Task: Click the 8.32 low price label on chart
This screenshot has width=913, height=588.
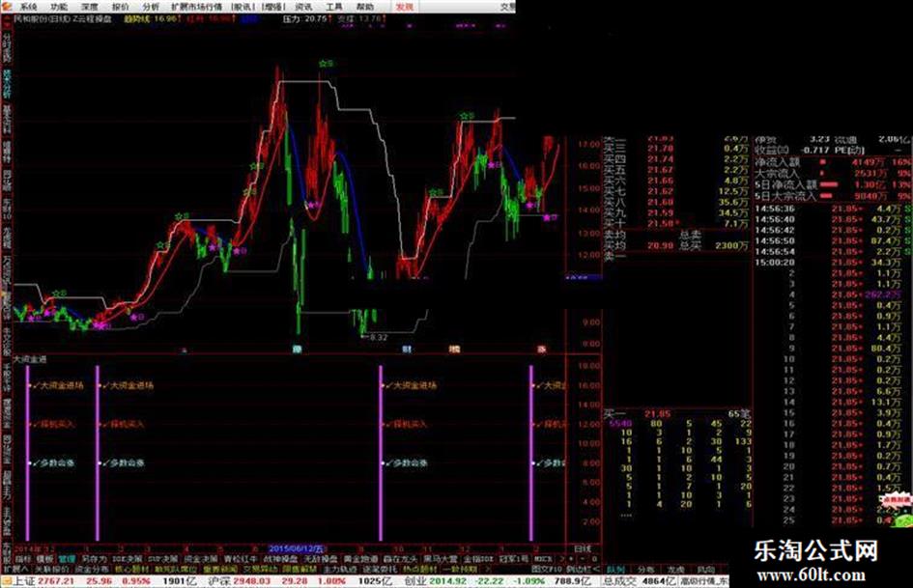Action: coord(378,337)
